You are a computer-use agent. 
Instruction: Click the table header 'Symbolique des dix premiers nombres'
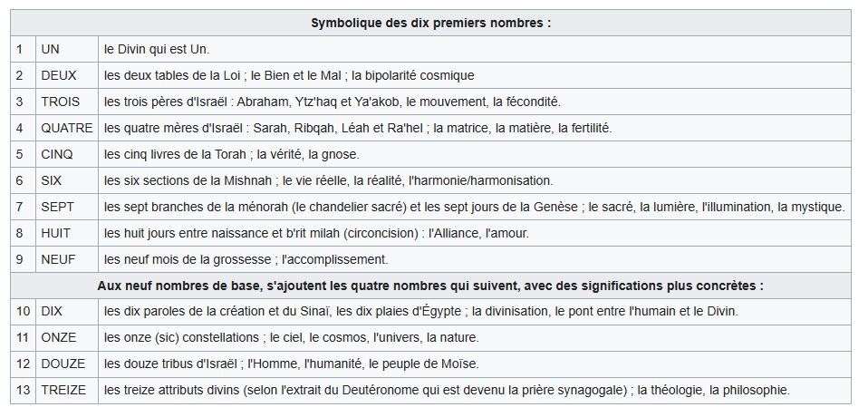[430, 23]
